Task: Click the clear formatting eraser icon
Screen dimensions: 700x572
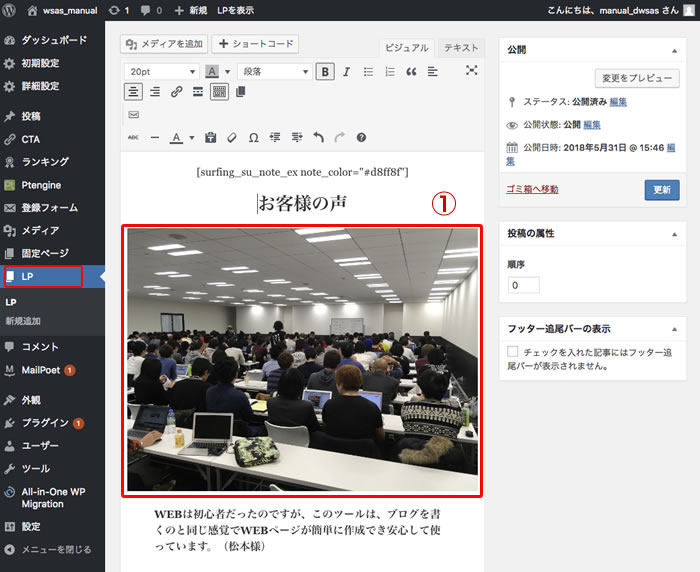Action: [x=231, y=137]
